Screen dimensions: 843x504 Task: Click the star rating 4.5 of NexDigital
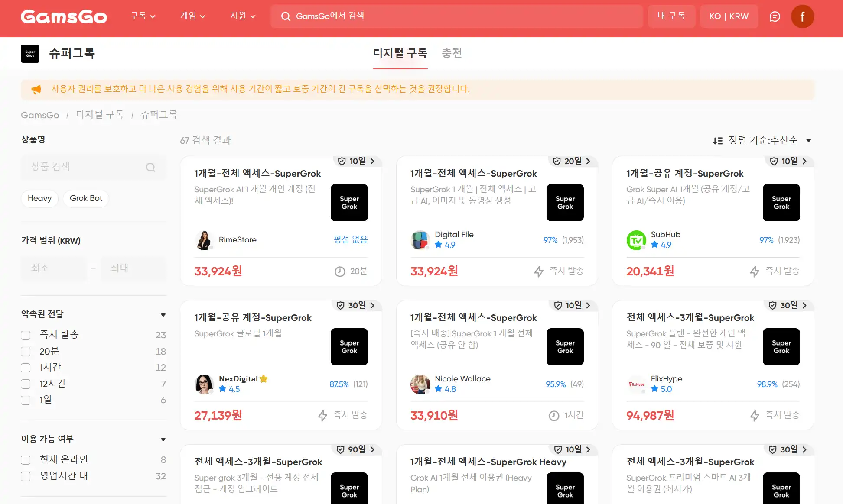click(x=229, y=389)
